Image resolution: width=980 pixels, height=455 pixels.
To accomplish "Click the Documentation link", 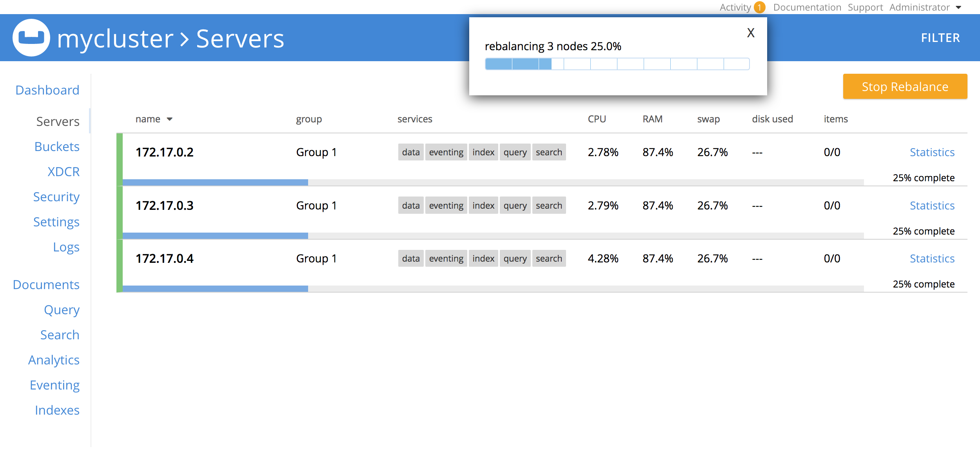I will click(x=807, y=7).
